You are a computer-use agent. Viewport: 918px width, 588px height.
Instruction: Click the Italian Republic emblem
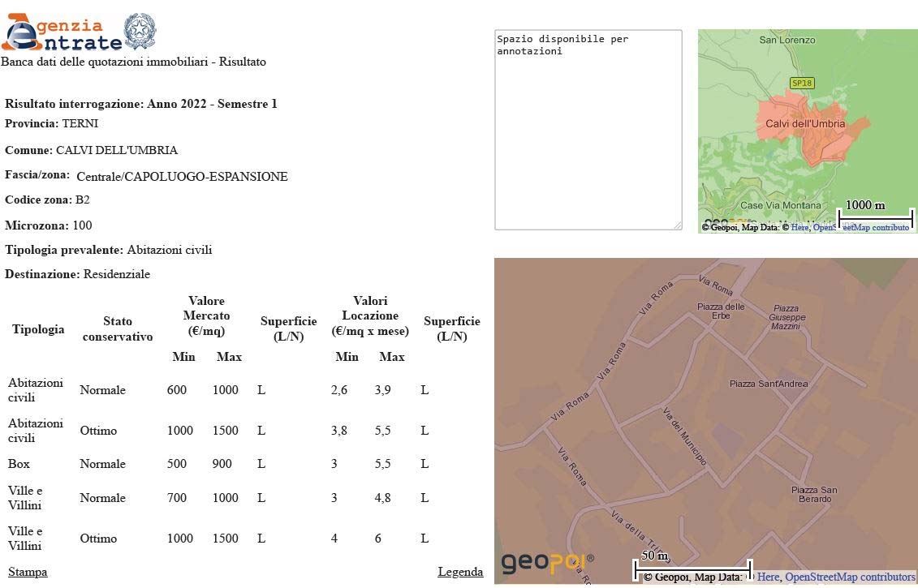coord(140,32)
